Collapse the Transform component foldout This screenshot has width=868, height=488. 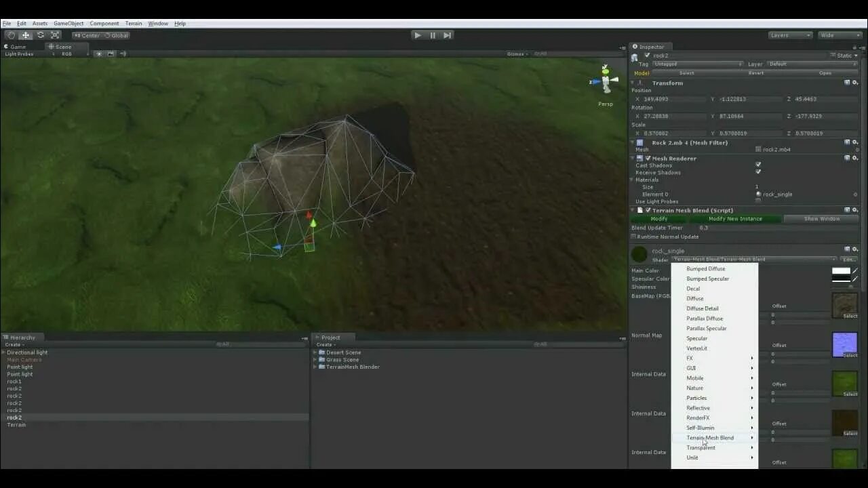pos(633,83)
